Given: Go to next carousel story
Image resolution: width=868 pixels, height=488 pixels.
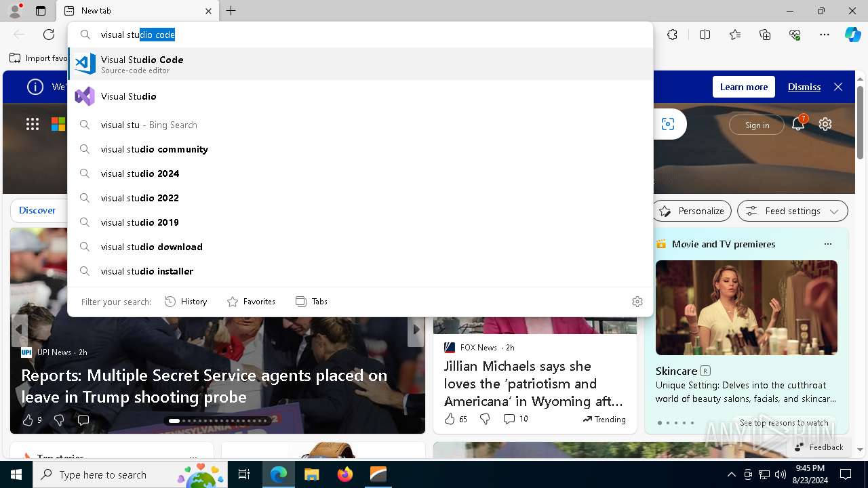Looking at the screenshot, I should 416,330.
